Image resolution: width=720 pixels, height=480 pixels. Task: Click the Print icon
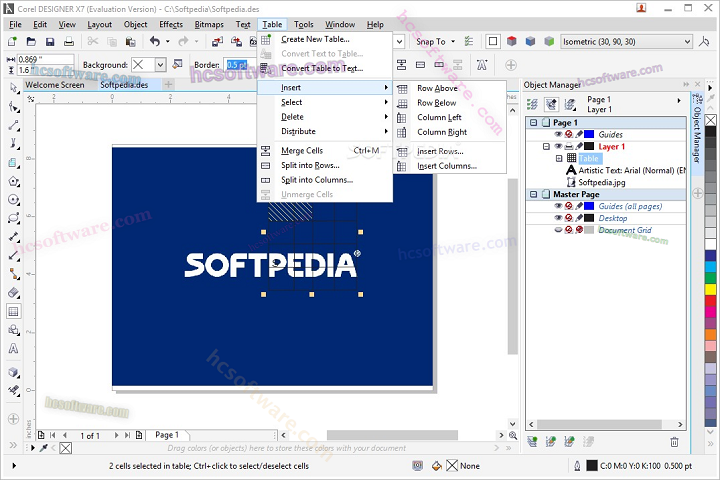click(x=69, y=42)
